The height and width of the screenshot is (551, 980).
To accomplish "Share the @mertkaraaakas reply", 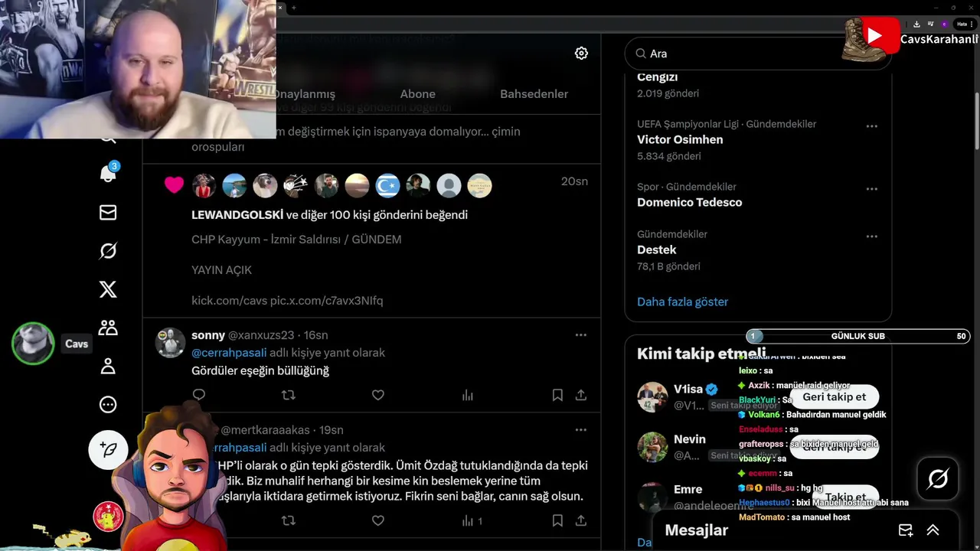I will click(581, 520).
